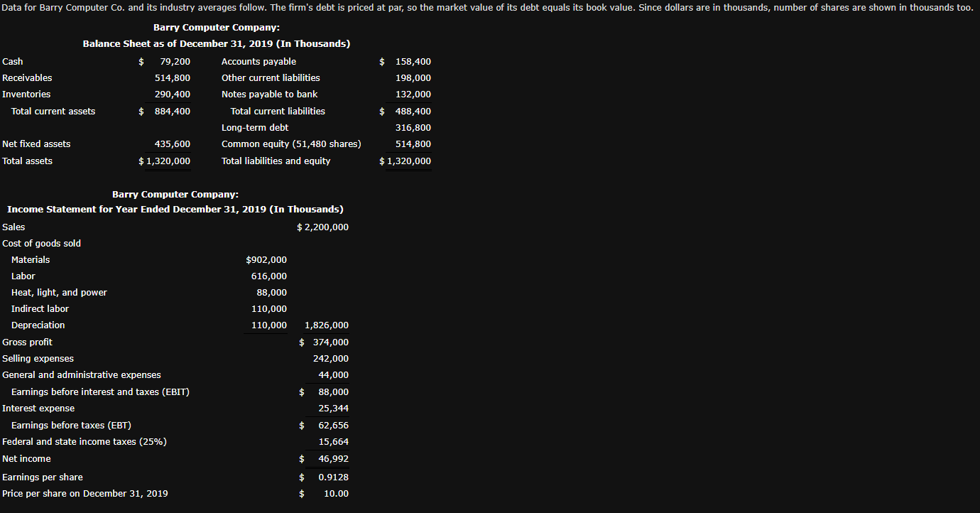Select the Gross profit value 374,000

tap(331, 342)
